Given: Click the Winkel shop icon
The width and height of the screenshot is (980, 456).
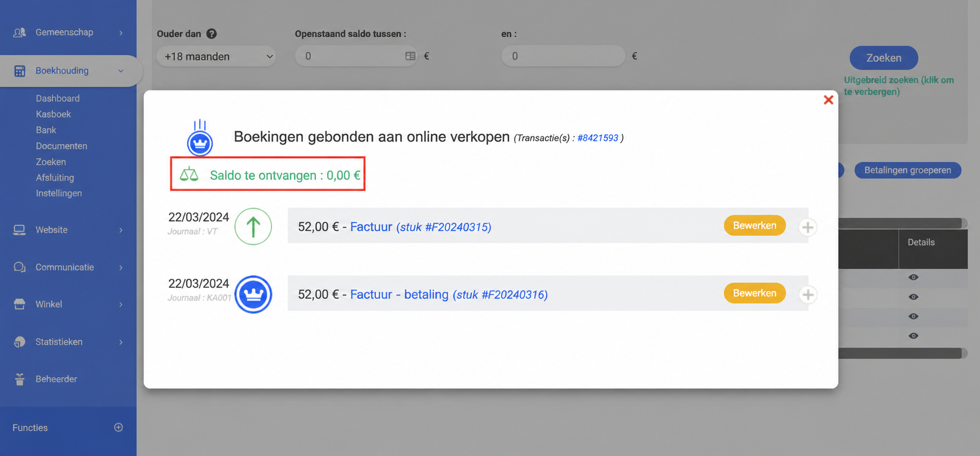Looking at the screenshot, I should pos(19,304).
